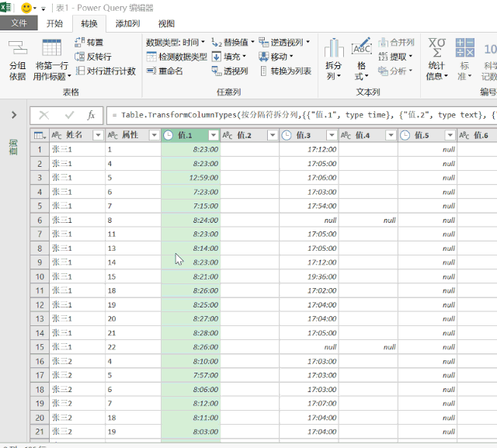Click the vertical 查询 pane label

[13, 147]
